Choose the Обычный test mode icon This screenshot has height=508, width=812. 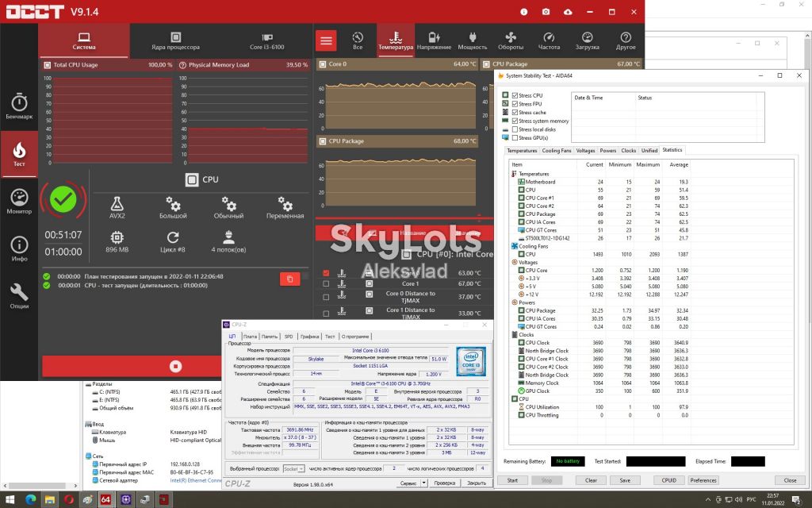pos(228,207)
